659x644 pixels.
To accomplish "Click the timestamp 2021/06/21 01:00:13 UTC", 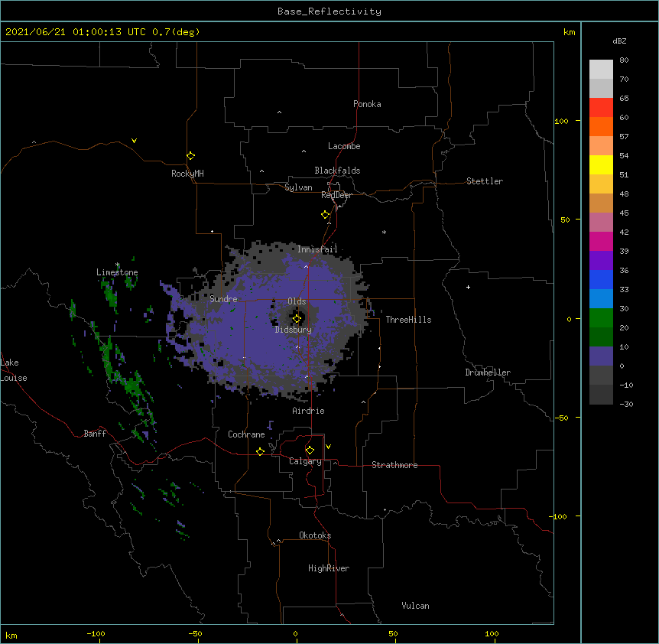I will tap(75, 32).
